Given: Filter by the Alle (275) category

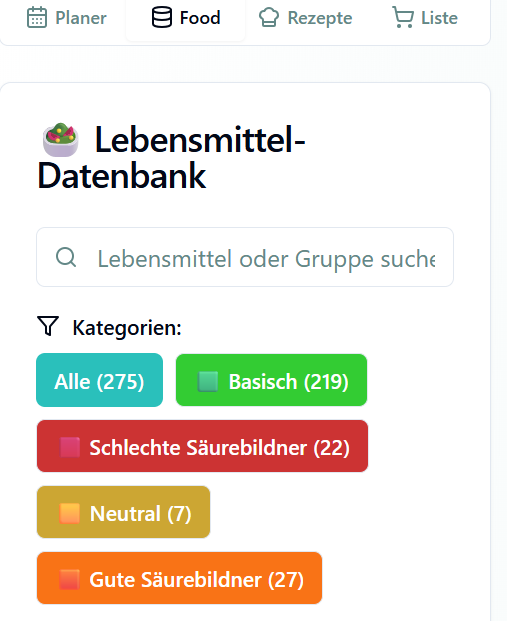Looking at the screenshot, I should 99,380.
